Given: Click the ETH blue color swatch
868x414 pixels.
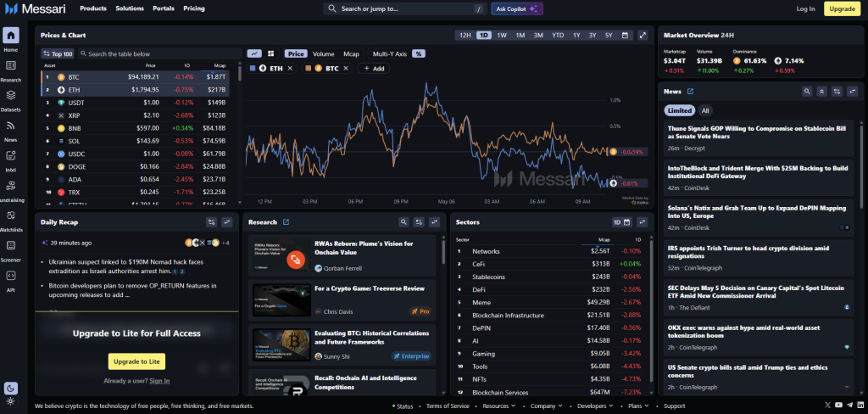Looking at the screenshot, I should point(253,68).
